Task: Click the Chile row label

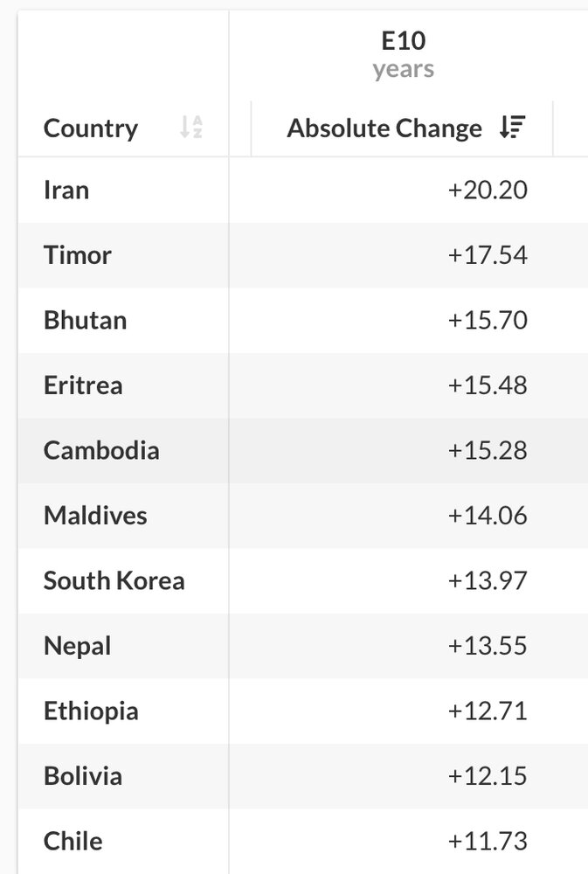Action: point(73,842)
